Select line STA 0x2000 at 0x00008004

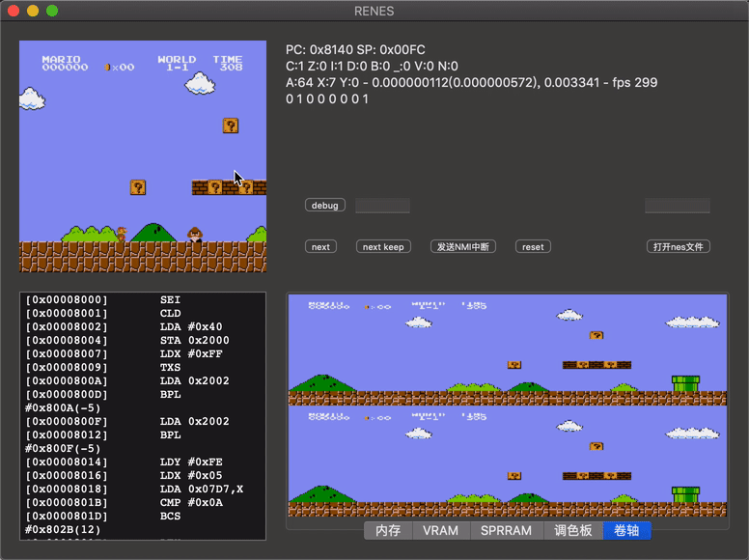(127, 340)
